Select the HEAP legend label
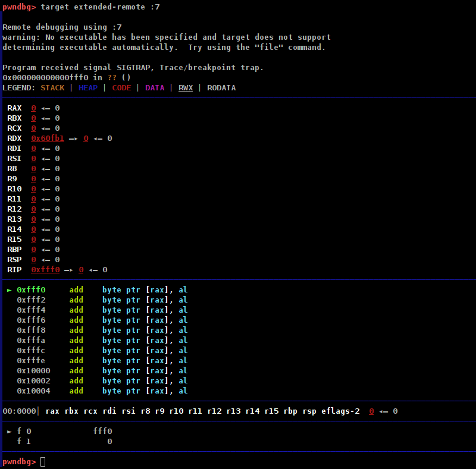This screenshot has width=476, height=469. pos(88,88)
